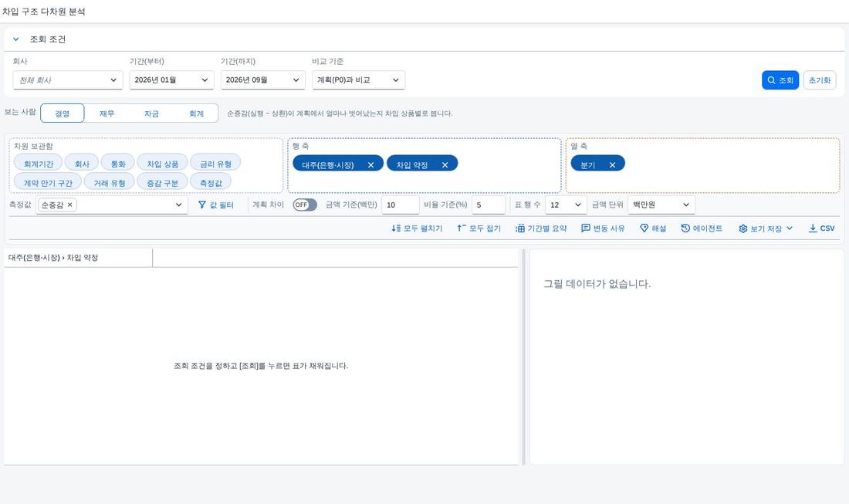Edit the 비율 기준(%) input field
The height and width of the screenshot is (504, 849).
489,205
